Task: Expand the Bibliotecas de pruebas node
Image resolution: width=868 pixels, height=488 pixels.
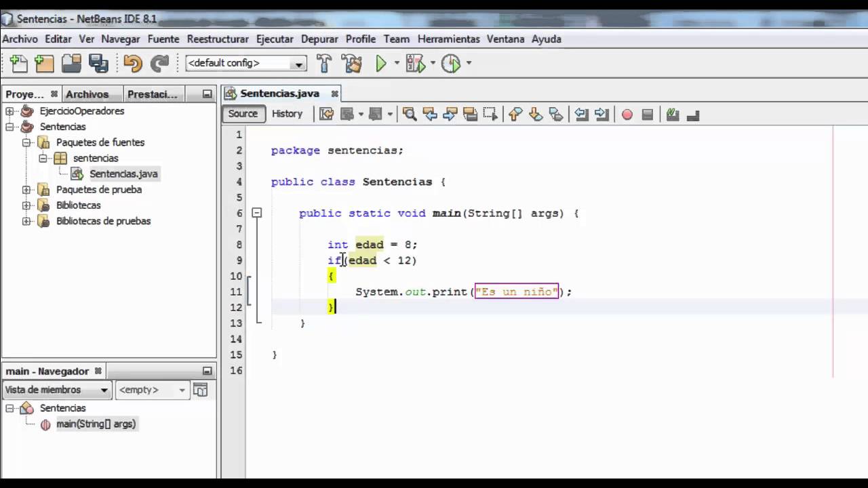Action: click(26, 221)
